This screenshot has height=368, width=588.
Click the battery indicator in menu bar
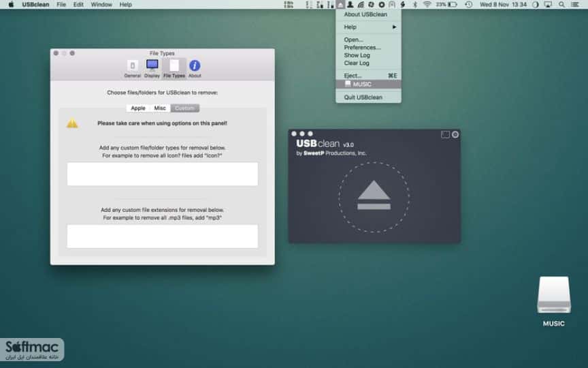[x=446, y=5]
